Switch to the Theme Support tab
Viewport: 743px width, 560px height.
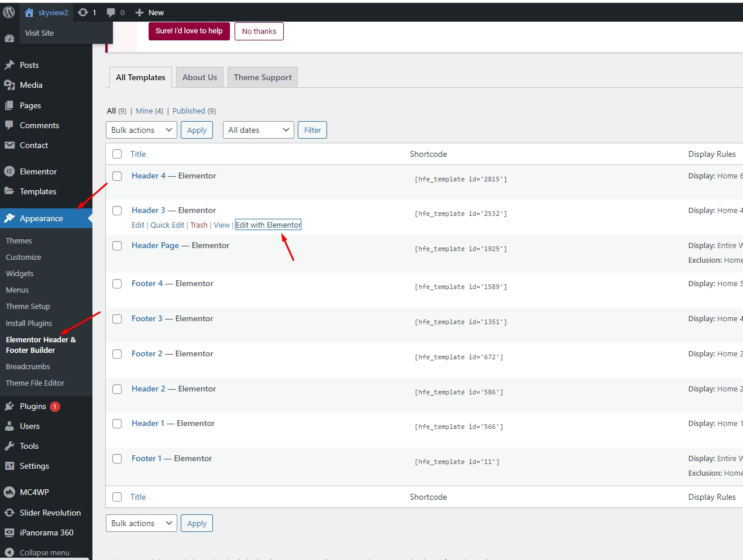click(263, 77)
